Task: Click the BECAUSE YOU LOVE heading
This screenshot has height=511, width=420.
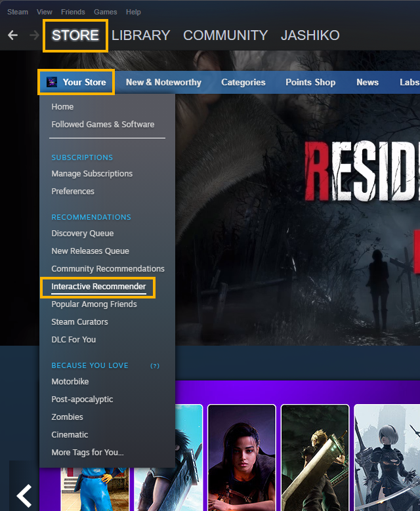Action: pyautogui.click(x=90, y=365)
